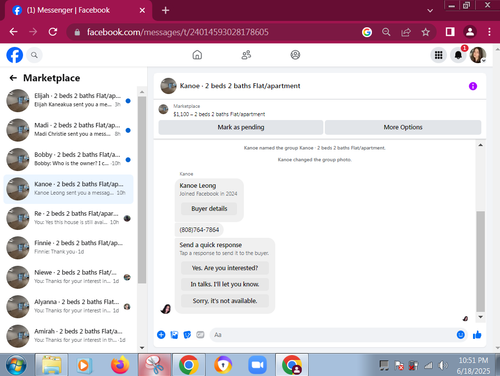
Task: Reload the Messenger page
Action: coord(53,32)
